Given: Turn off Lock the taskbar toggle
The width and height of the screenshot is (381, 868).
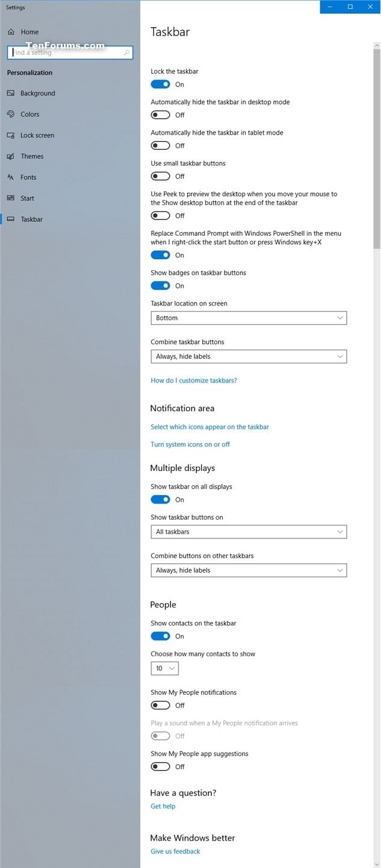Looking at the screenshot, I should (x=160, y=84).
